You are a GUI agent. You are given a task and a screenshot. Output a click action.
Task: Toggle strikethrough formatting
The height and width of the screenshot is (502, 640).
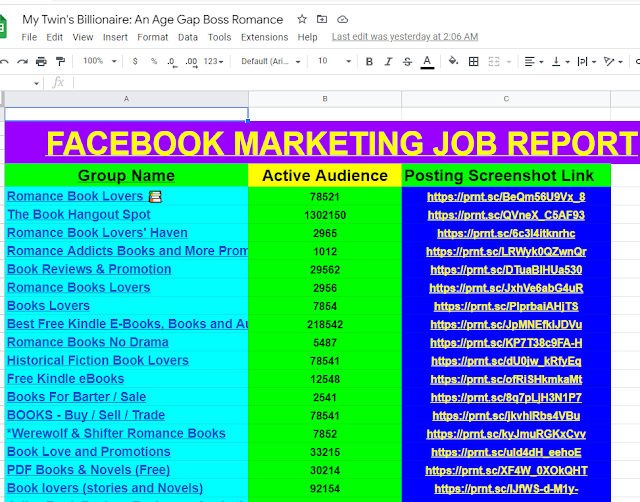(407, 62)
